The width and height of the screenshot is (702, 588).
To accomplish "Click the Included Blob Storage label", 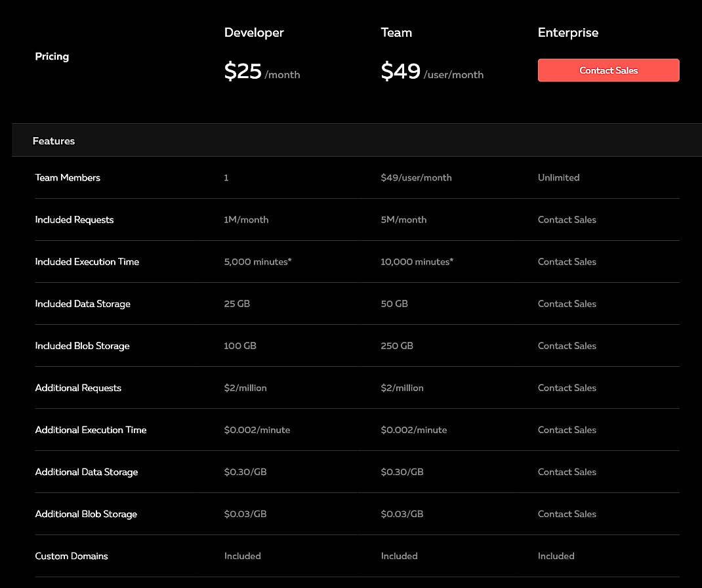I will pos(82,346).
